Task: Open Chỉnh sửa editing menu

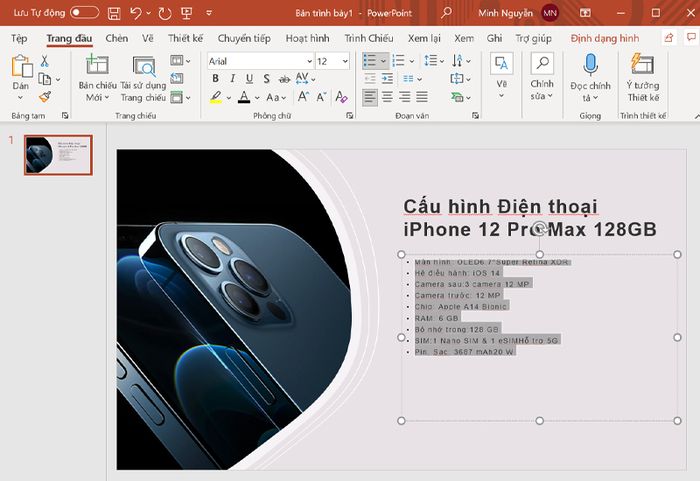Action: (542, 75)
